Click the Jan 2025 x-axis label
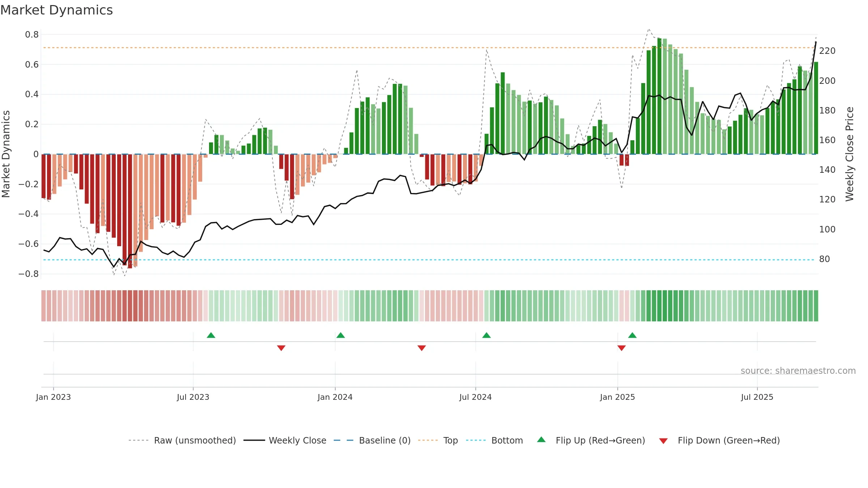The image size is (868, 488). (618, 397)
